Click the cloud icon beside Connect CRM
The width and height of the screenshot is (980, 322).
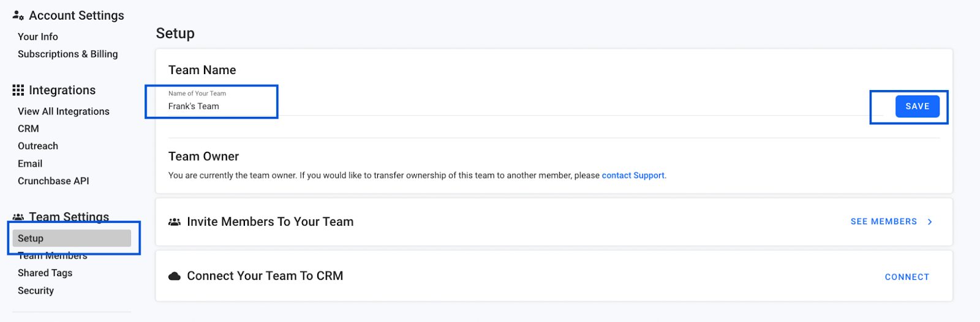pyautogui.click(x=175, y=276)
